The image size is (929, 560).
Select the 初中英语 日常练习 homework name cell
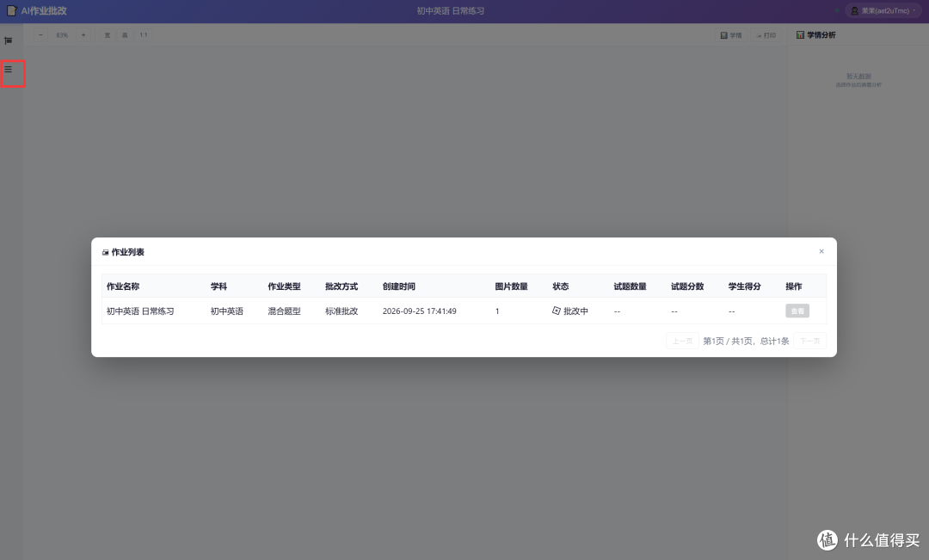[140, 311]
